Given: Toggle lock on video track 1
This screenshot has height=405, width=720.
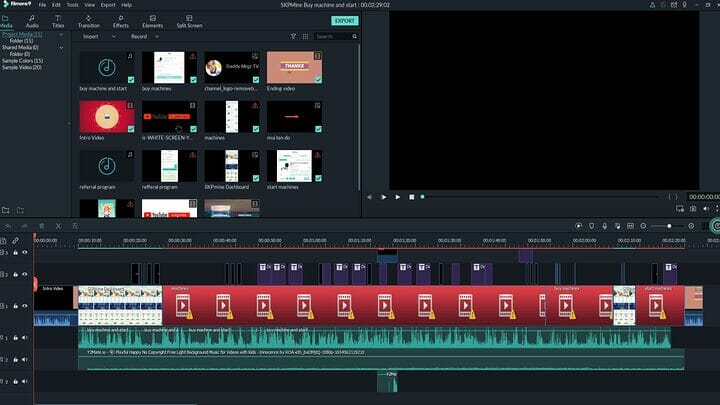Looking at the screenshot, I should 16,306.
